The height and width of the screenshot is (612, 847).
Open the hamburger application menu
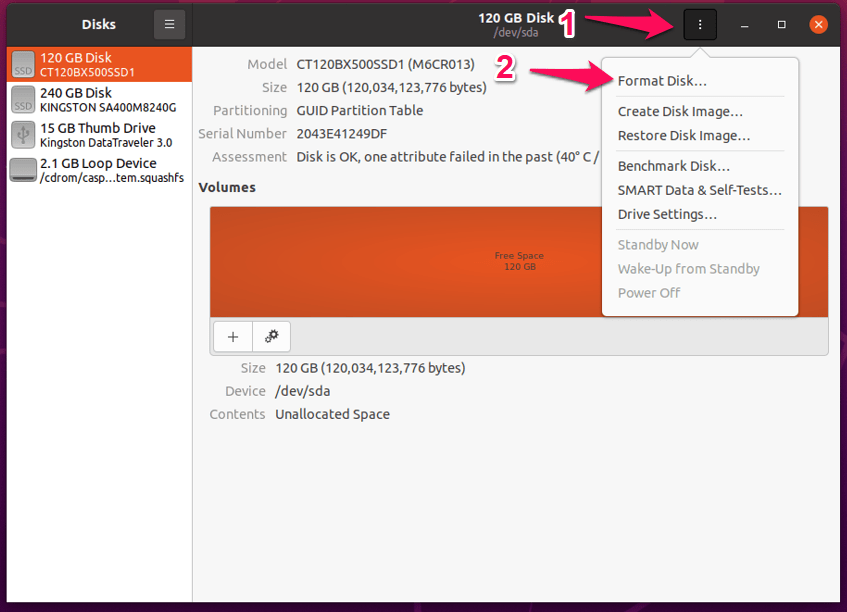169,24
